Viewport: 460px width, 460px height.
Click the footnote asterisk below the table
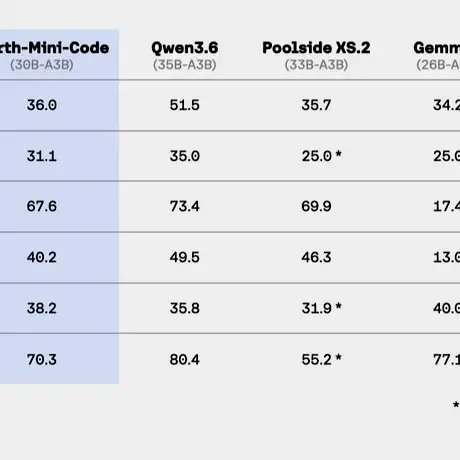pyautogui.click(x=456, y=405)
